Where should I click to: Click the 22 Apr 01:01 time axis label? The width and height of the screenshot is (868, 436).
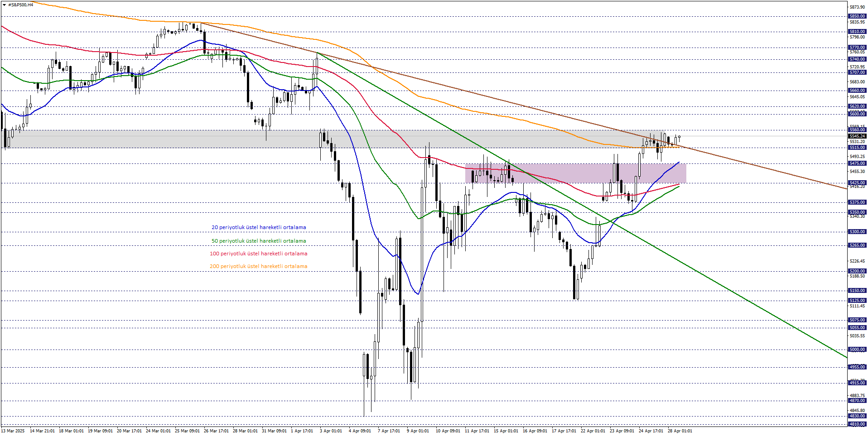point(593,431)
